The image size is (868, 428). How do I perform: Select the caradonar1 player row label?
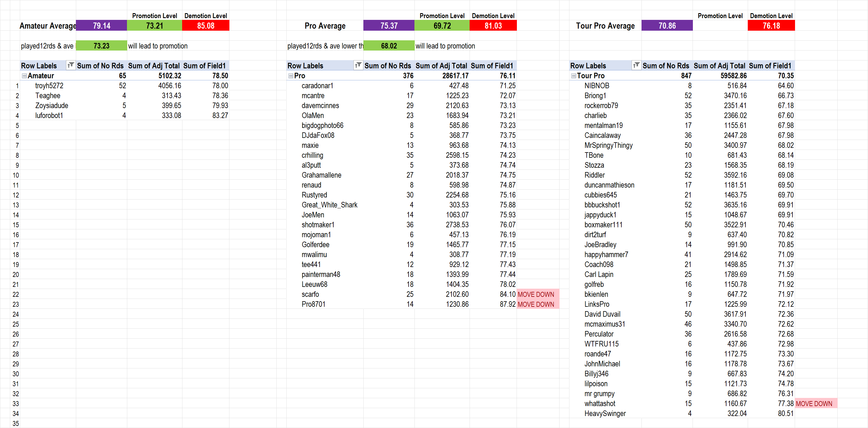tap(317, 86)
